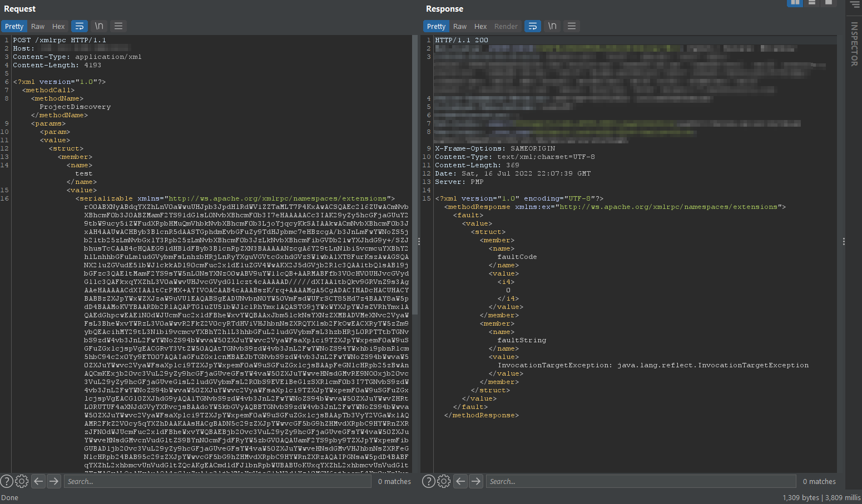Focus the Response search field
This screenshot has width=862, height=504.
pyautogui.click(x=641, y=481)
